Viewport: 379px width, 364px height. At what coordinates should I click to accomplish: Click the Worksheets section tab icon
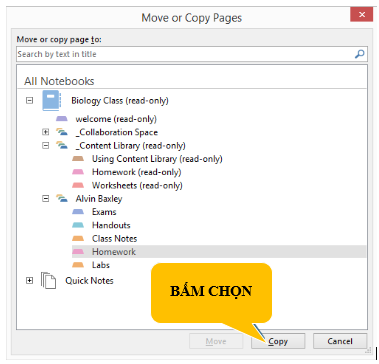(x=78, y=185)
